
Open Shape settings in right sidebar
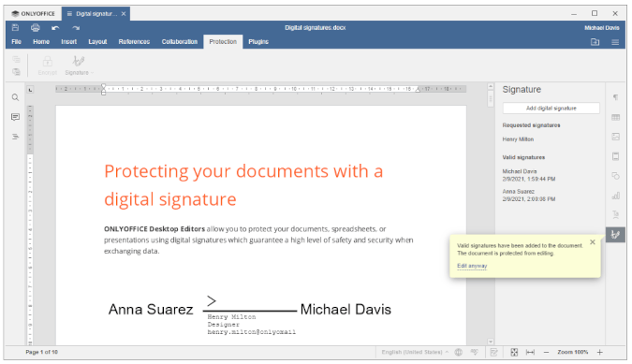pyautogui.click(x=615, y=176)
